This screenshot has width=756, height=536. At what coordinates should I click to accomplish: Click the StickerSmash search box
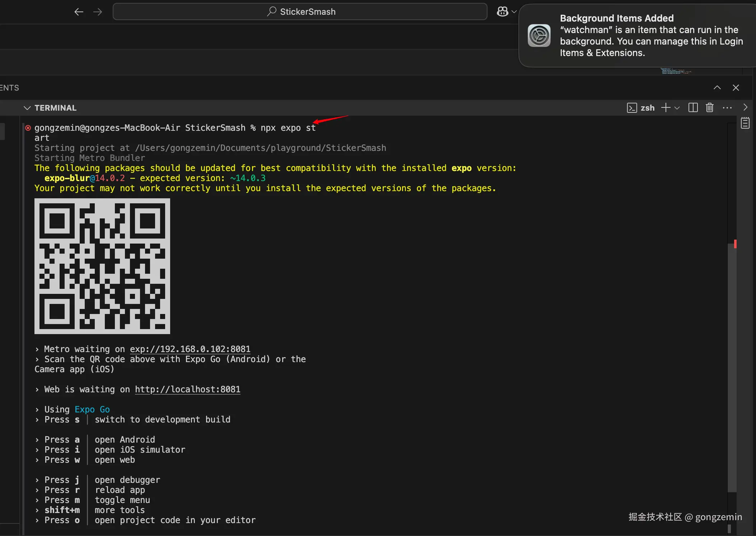pos(300,12)
